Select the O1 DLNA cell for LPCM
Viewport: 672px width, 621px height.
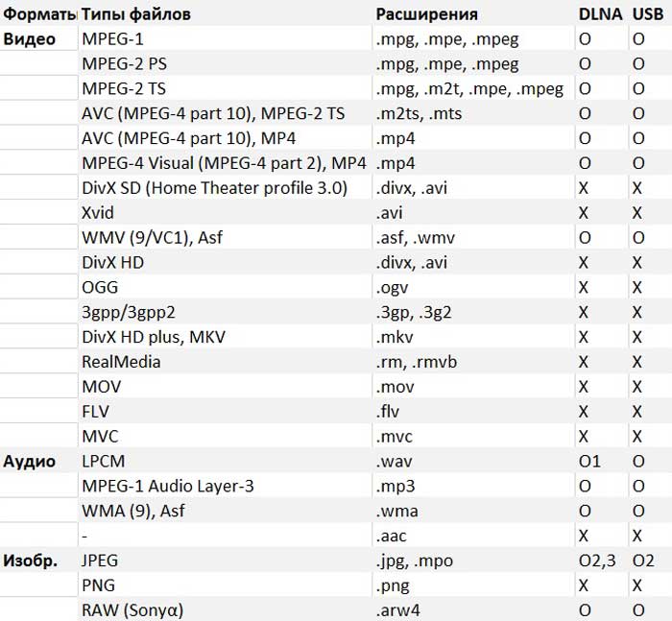coord(601,461)
